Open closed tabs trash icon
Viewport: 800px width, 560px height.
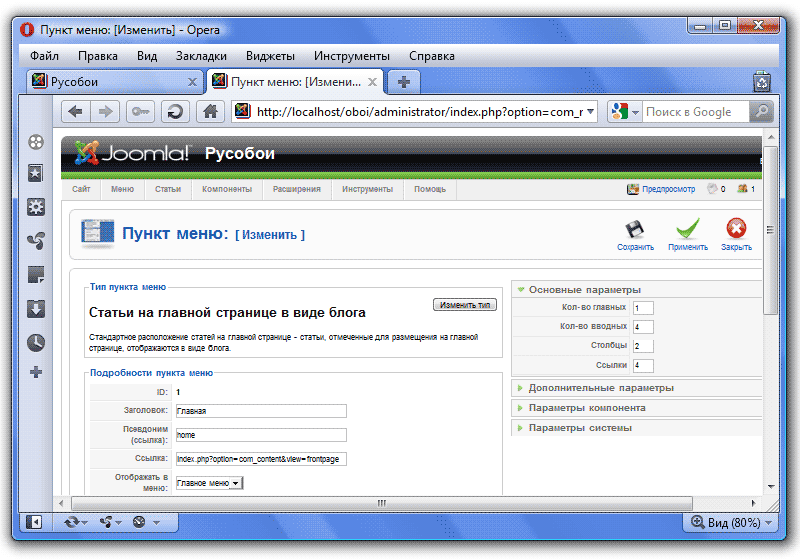click(x=762, y=81)
